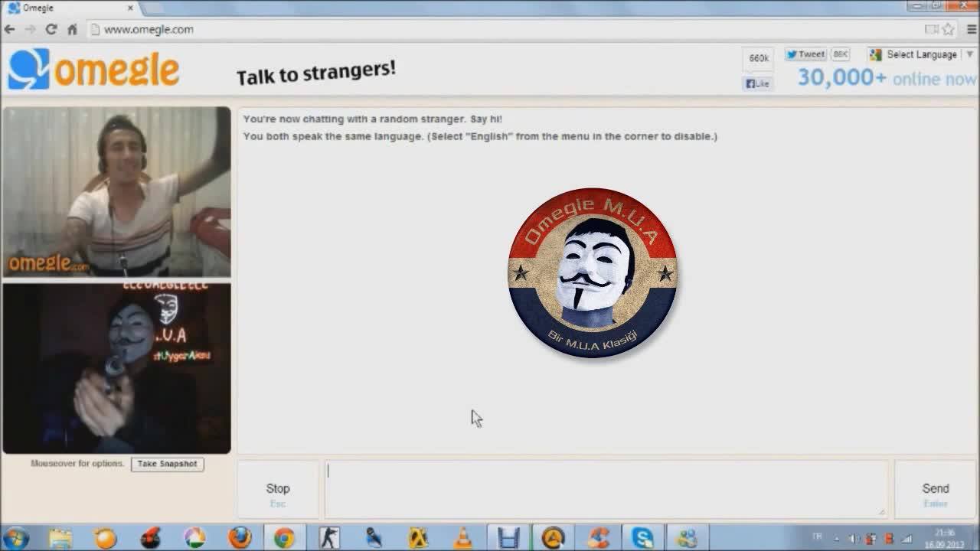980x551 pixels.
Task: Reload the Omegle page
Action: (x=51, y=29)
